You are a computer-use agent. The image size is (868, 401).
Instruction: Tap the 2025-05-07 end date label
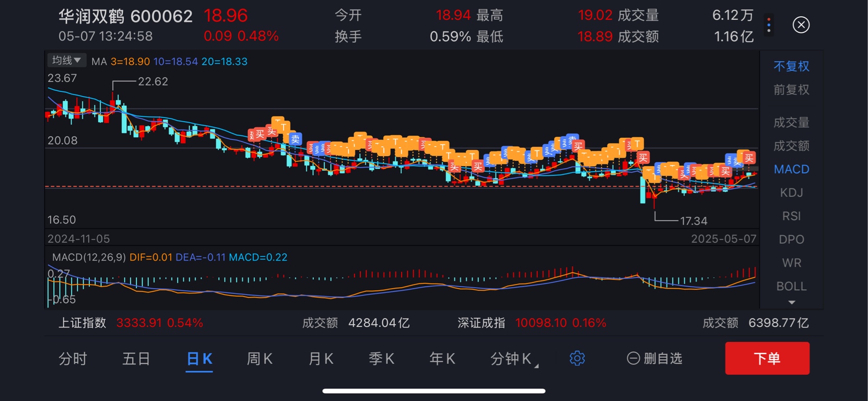point(723,239)
